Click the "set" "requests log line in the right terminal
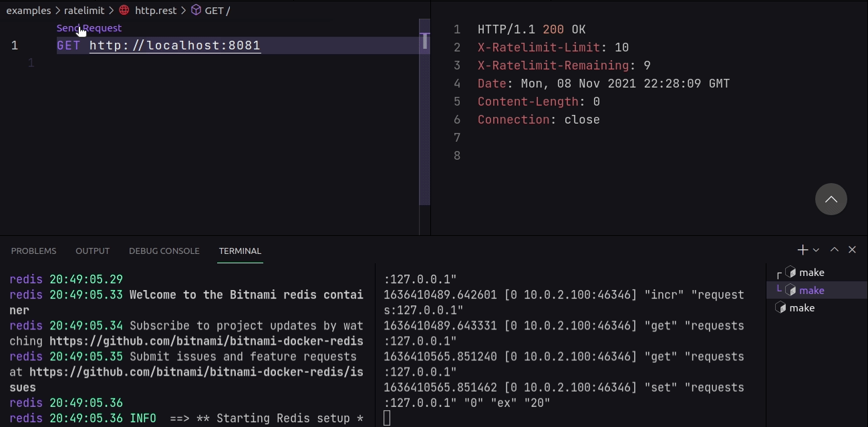The image size is (868, 427). tap(564, 395)
